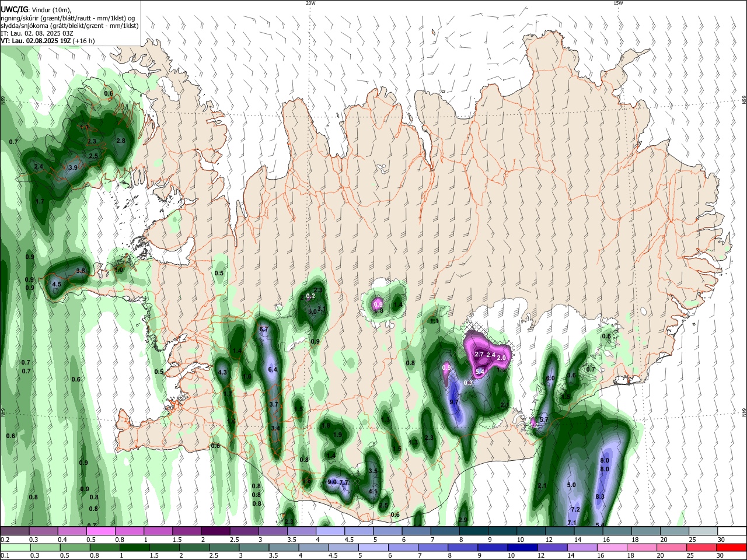Click the 20W longitude label
The width and height of the screenshot is (747, 560).
(310, 3)
